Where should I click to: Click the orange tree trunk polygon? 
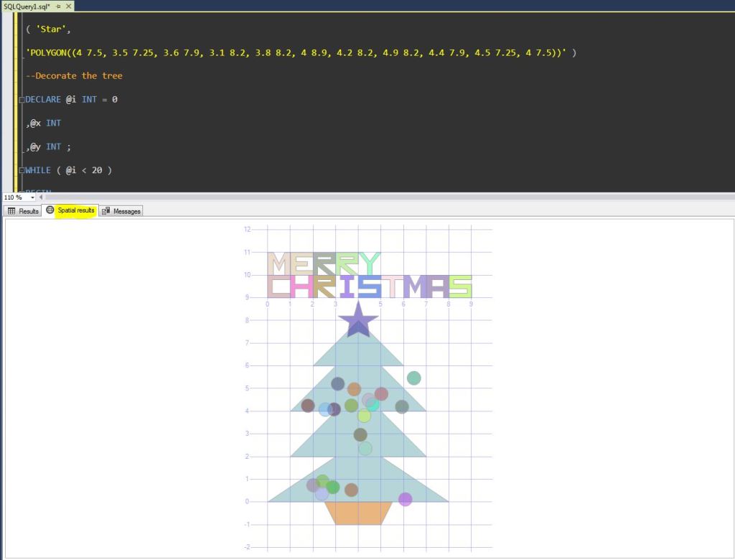pos(358,513)
